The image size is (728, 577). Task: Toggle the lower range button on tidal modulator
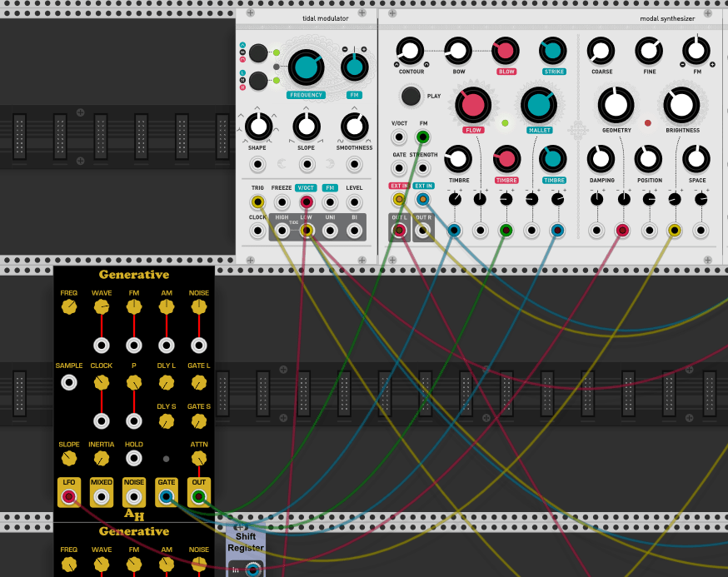coord(258,81)
